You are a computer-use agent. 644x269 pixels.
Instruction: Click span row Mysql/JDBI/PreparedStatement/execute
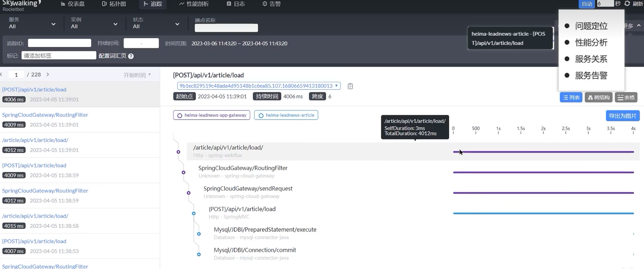(424, 234)
